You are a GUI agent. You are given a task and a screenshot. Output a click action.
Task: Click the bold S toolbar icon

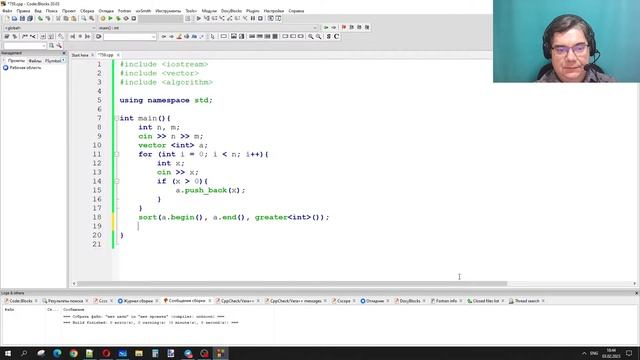tap(329, 36)
